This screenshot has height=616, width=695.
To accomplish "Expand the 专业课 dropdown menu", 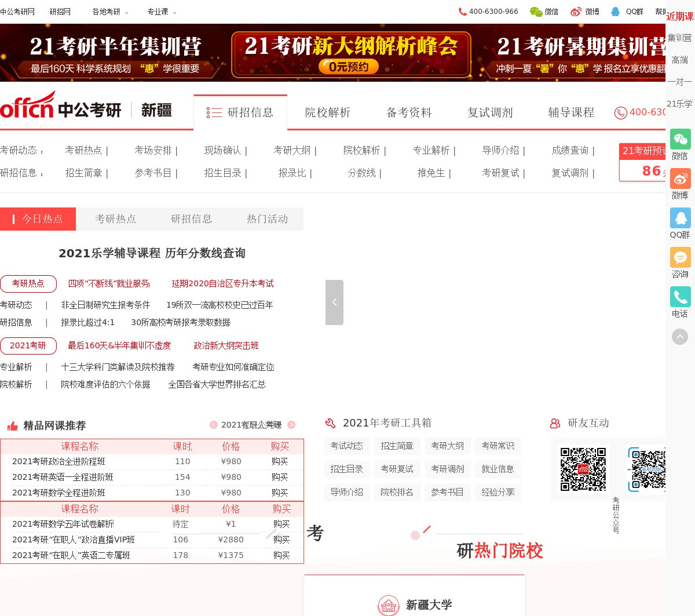I will coord(162,12).
